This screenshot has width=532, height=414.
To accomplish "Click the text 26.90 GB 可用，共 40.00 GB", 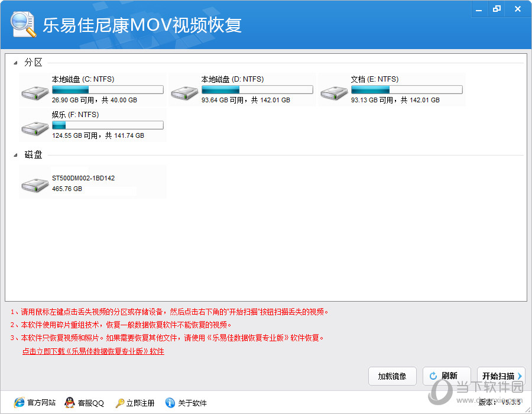I will (x=95, y=100).
